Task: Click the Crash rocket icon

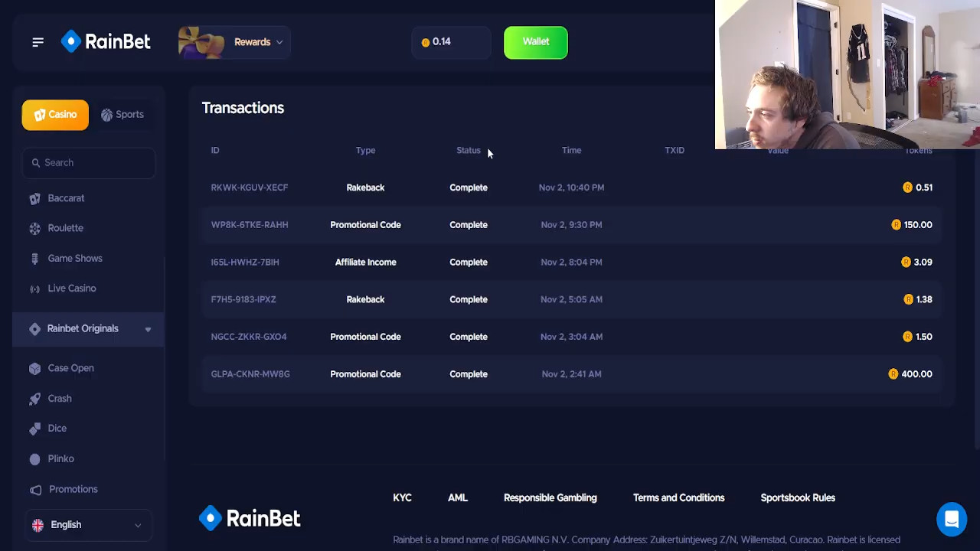Action: 34,399
